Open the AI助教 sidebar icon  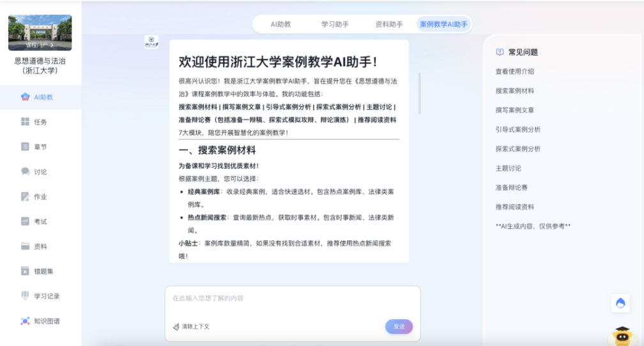[25, 97]
